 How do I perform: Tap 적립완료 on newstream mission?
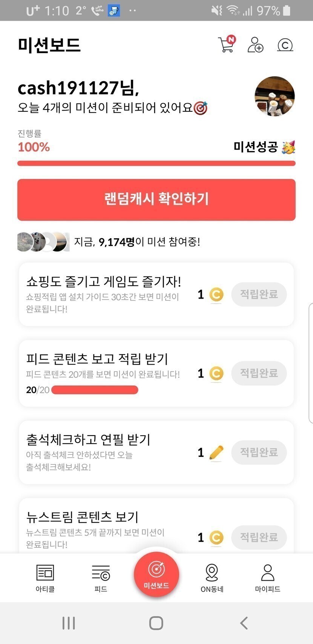pyautogui.click(x=259, y=537)
